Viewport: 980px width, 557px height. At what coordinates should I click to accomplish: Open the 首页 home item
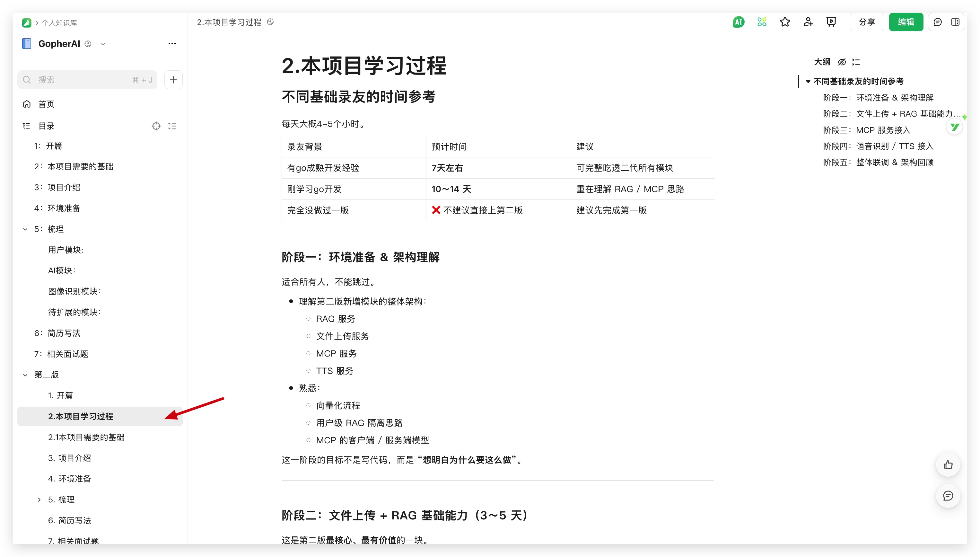(x=46, y=104)
